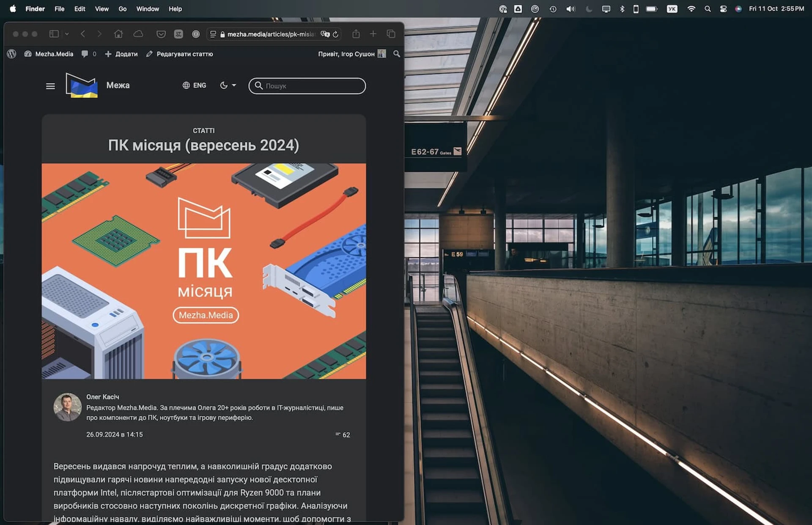The width and height of the screenshot is (812, 525).
Task: Open the WordPress logo menu
Action: pos(12,54)
